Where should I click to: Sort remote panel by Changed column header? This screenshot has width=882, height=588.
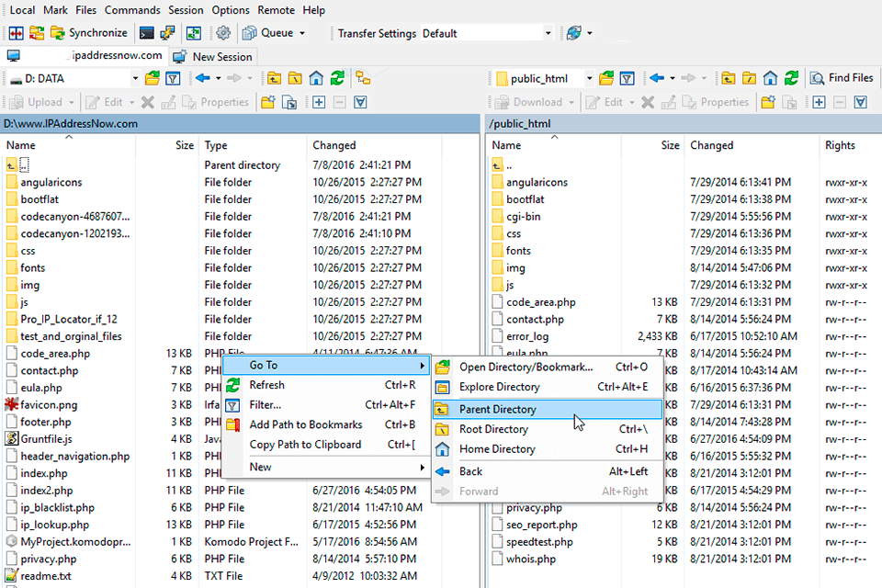pyautogui.click(x=752, y=145)
